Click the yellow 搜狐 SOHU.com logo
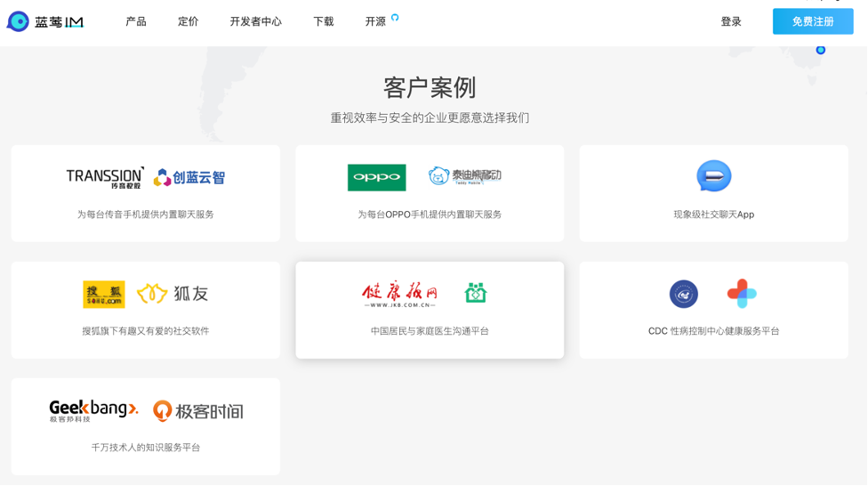 point(103,295)
